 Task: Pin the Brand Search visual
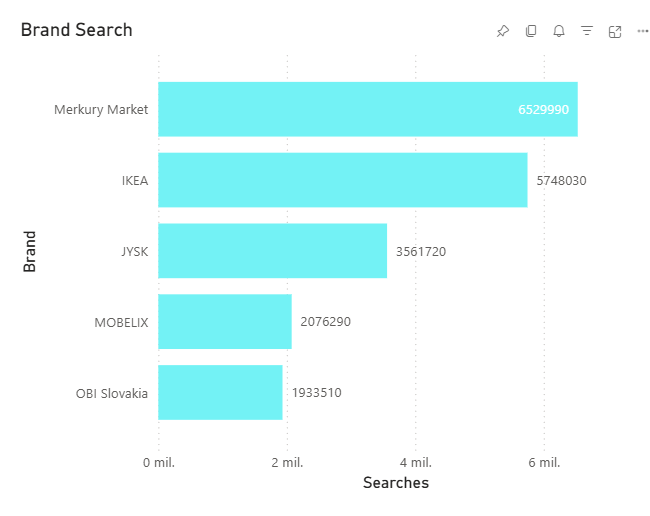tap(503, 31)
